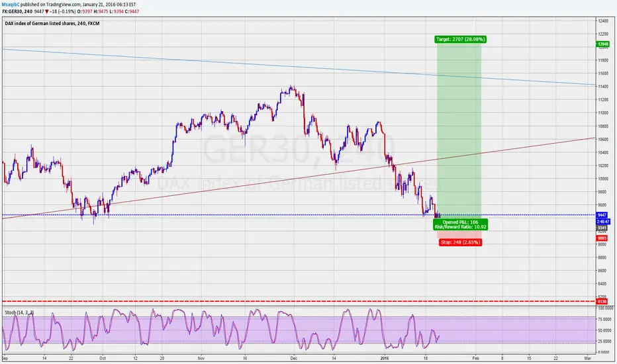
Task: Click the 12048 target price tag
Action: pyautogui.click(x=602, y=44)
